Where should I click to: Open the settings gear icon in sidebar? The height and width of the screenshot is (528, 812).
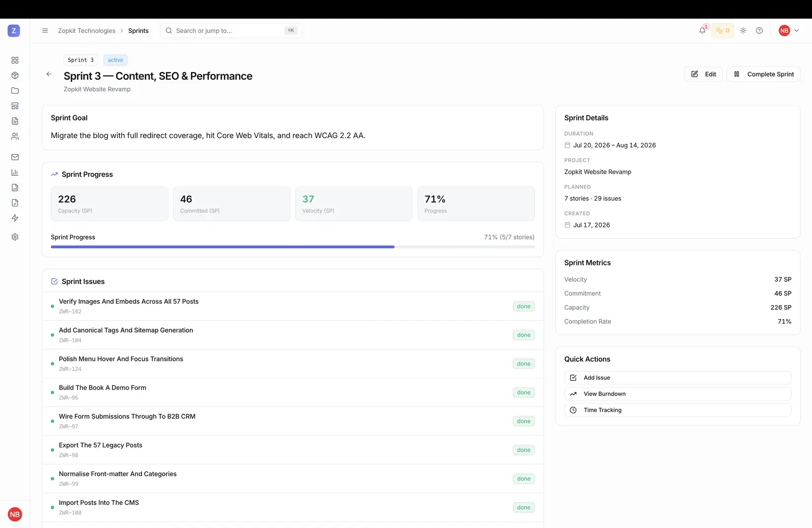pyautogui.click(x=15, y=237)
